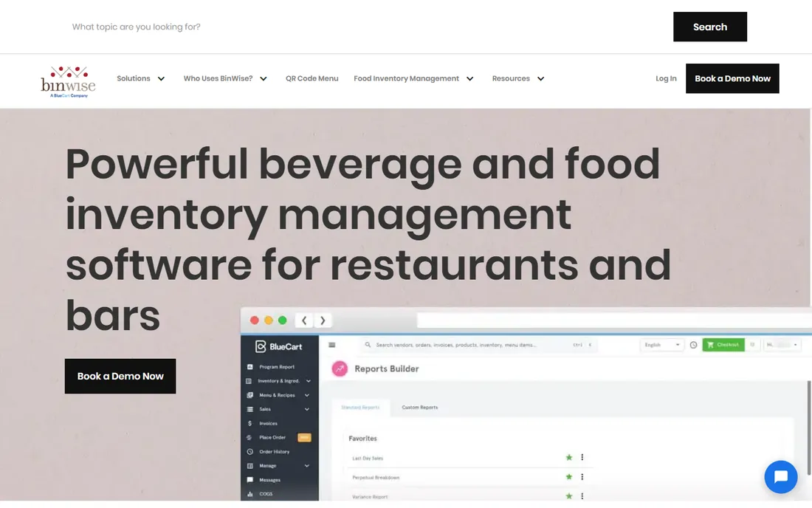Select the Last Day Sales favorite row
The image size is (812, 508).
[x=470, y=458]
